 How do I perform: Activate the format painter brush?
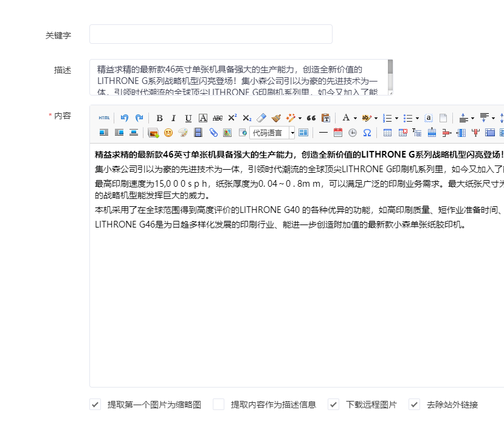pyautogui.click(x=276, y=118)
